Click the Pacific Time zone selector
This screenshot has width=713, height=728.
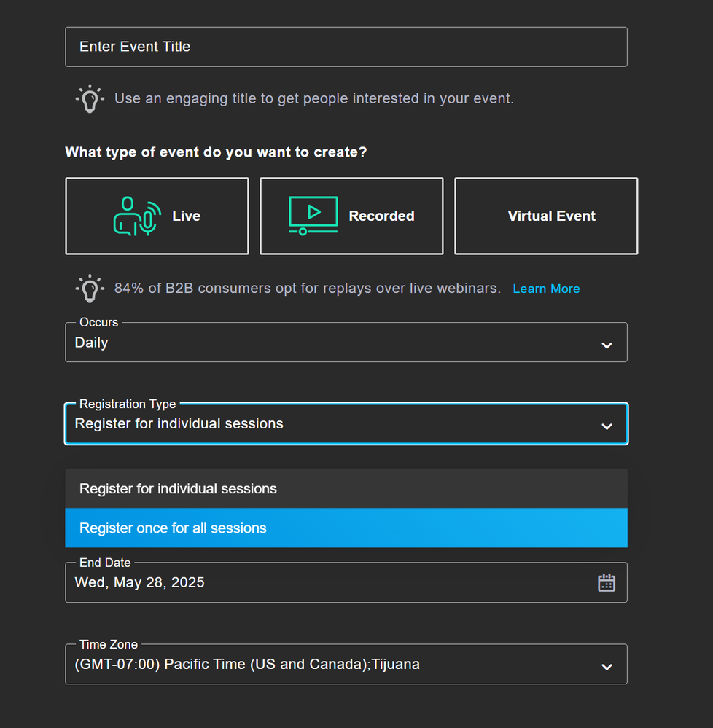point(346,664)
